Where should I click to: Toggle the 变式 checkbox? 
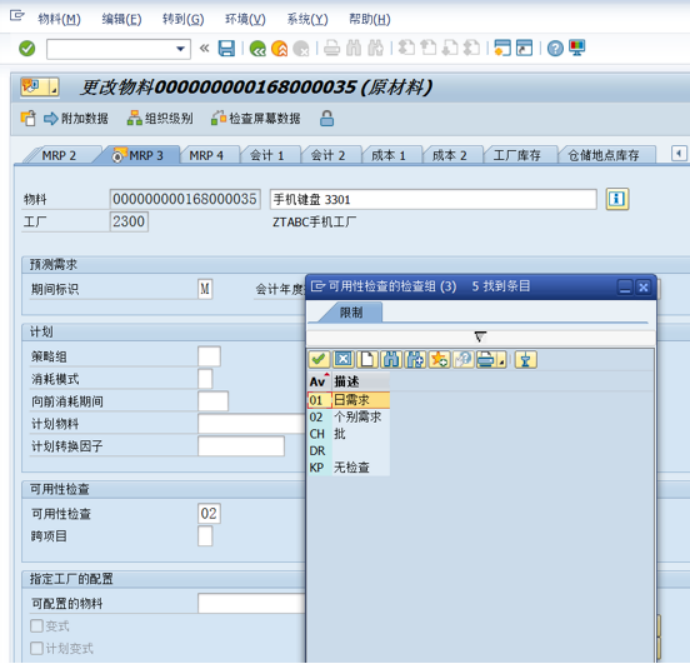click(37, 626)
